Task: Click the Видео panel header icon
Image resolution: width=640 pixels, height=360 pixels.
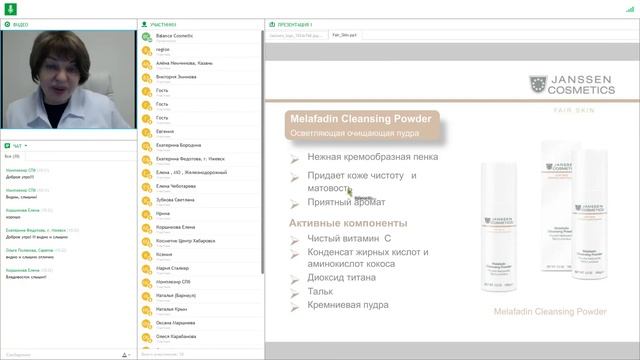Action: coord(7,24)
